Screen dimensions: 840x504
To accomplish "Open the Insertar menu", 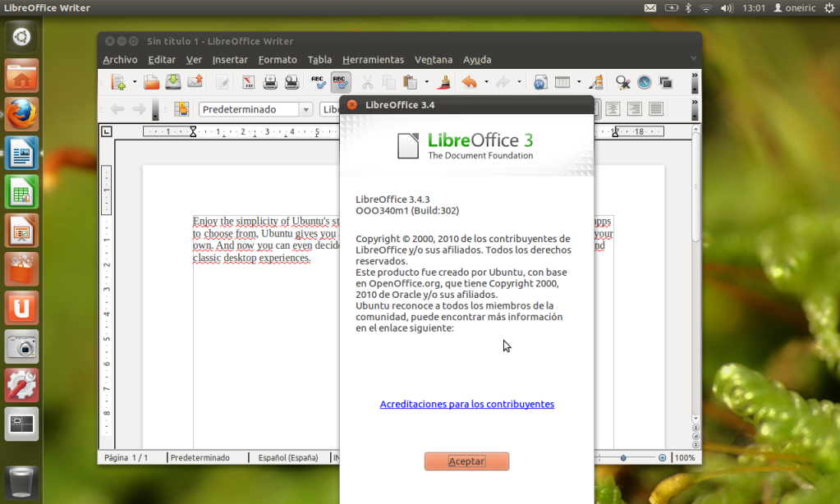I will coord(230,59).
